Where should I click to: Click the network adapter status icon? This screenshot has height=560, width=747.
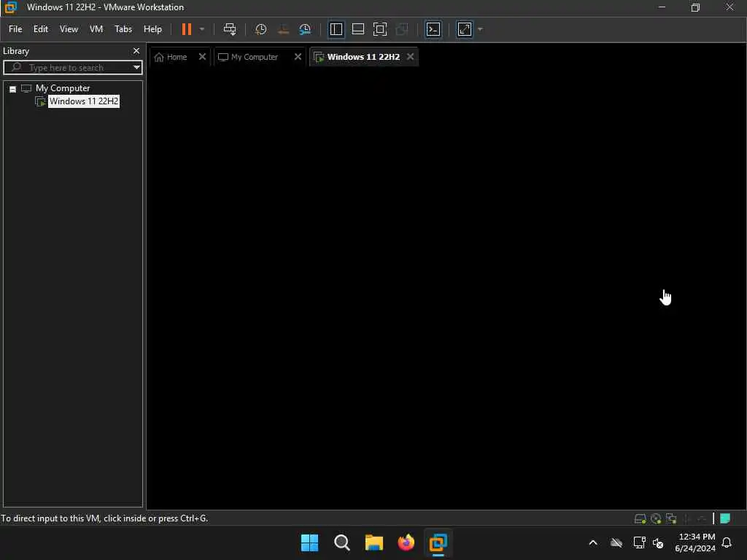(x=671, y=518)
